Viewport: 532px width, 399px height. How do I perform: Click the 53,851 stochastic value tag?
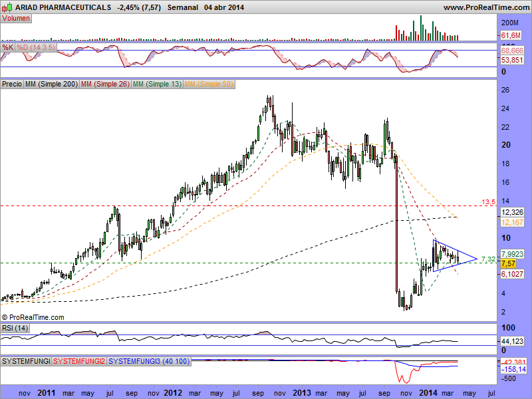[x=512, y=60]
